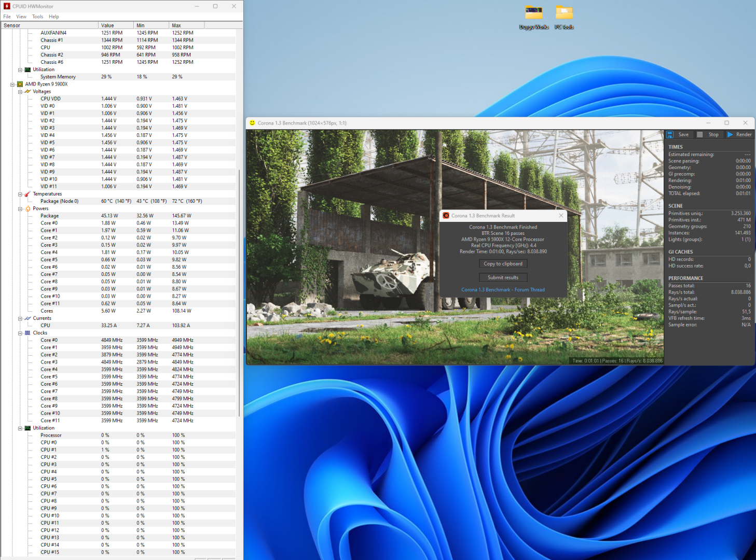Close the Corona Benchmark Result dialog
The image size is (756, 560).
point(561,216)
